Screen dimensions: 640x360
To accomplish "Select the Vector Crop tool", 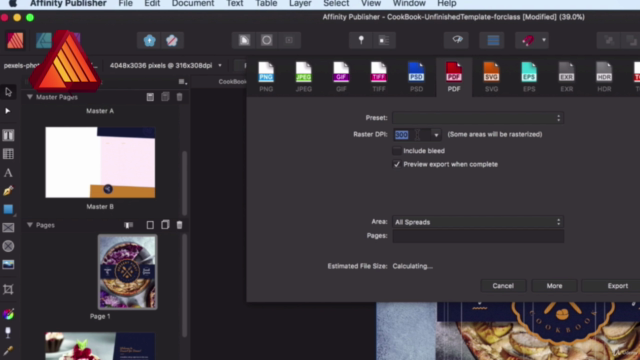I will (8, 289).
